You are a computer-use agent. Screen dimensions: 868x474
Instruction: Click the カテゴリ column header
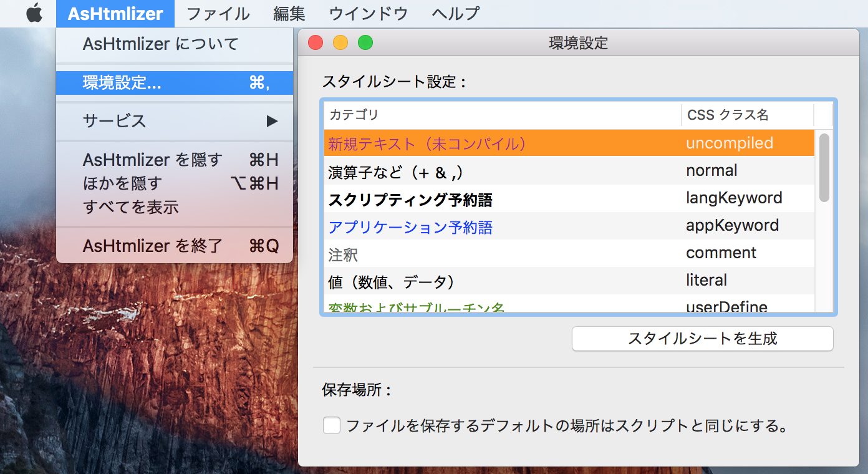pyautogui.click(x=499, y=115)
